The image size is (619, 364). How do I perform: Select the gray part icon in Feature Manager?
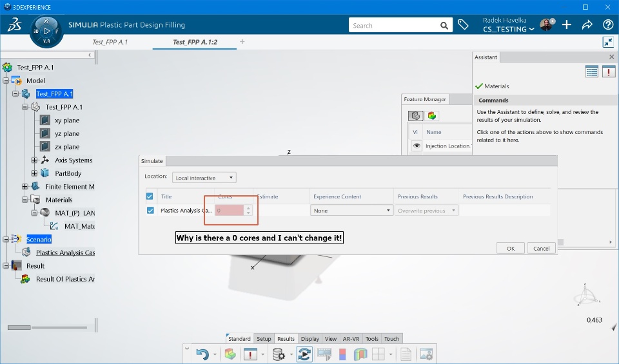tap(416, 115)
